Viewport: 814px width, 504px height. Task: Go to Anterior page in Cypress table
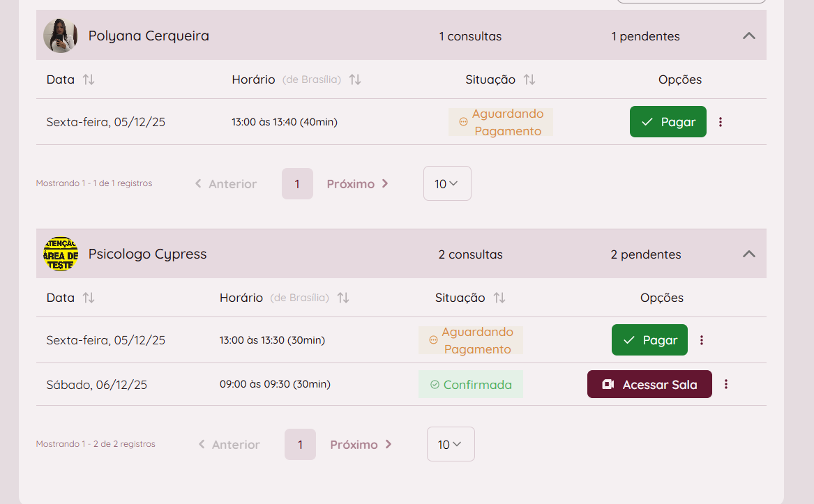coord(227,444)
